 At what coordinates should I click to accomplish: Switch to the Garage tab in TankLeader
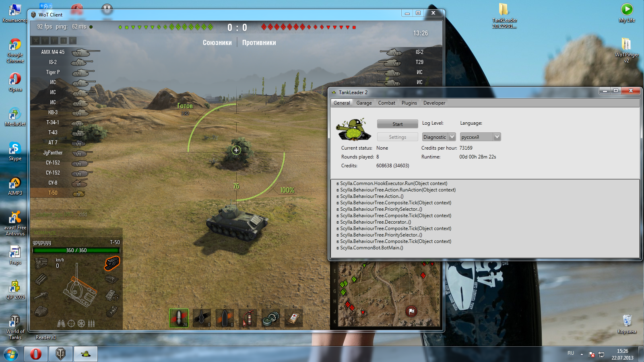click(x=364, y=103)
